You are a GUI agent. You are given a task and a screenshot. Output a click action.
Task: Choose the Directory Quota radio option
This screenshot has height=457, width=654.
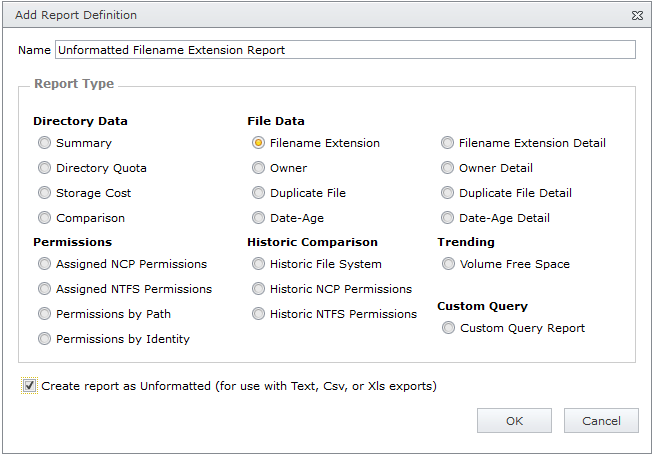click(x=44, y=168)
